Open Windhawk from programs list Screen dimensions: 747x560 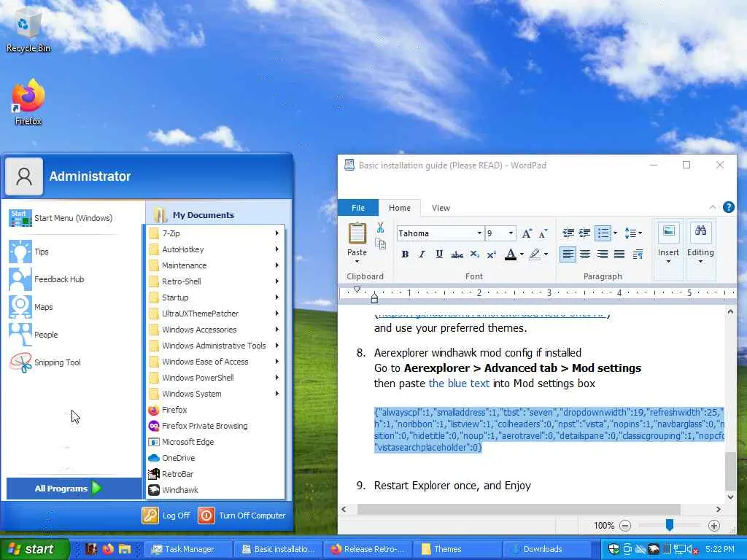pyautogui.click(x=214, y=490)
